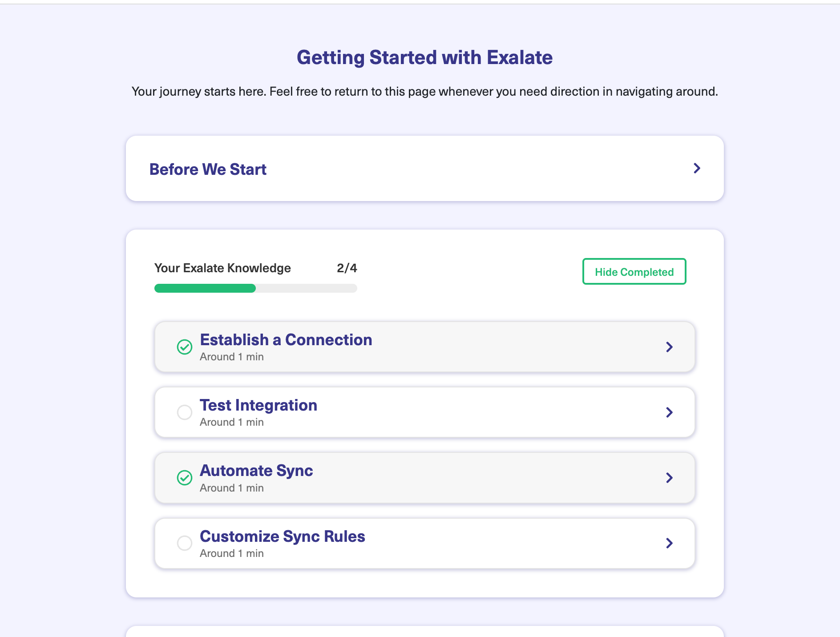Toggle the Customize Sync Rules empty circle
Image resolution: width=840 pixels, height=637 pixels.
(185, 543)
